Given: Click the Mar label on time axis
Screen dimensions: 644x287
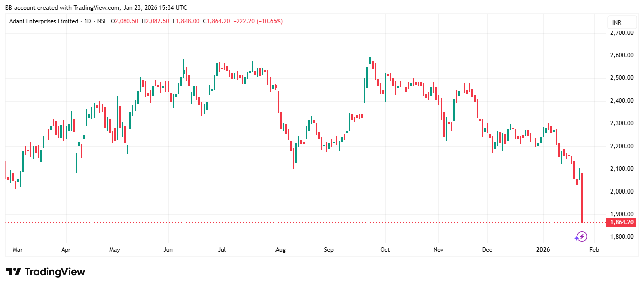Looking at the screenshot, I should [x=18, y=249].
